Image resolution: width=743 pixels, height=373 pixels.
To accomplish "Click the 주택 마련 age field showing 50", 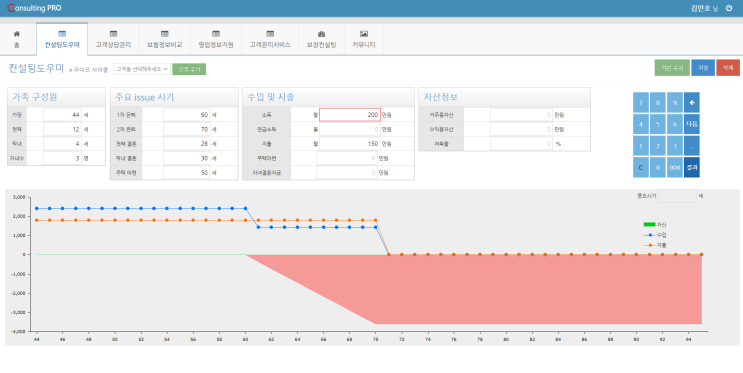I will point(187,173).
